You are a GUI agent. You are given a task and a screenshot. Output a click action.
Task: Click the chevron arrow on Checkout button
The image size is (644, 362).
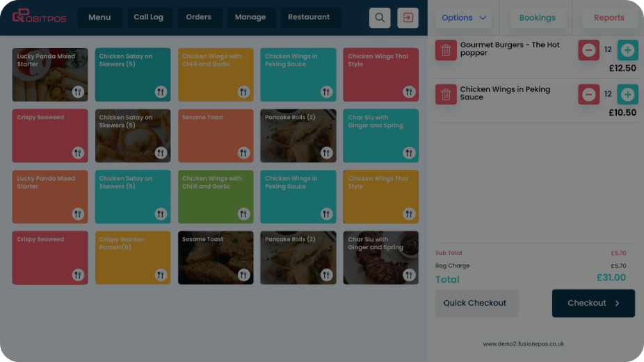tap(617, 304)
